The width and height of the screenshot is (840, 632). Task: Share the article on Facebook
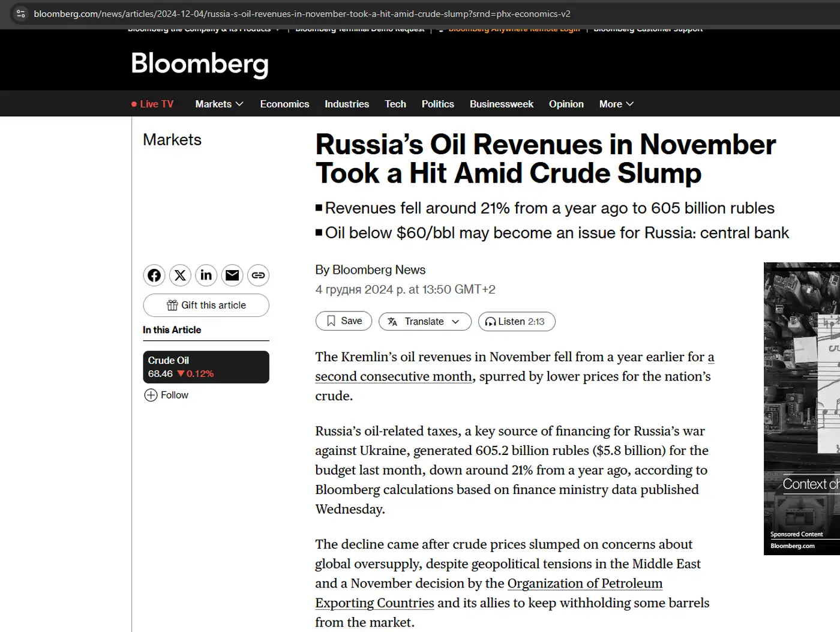tap(154, 275)
